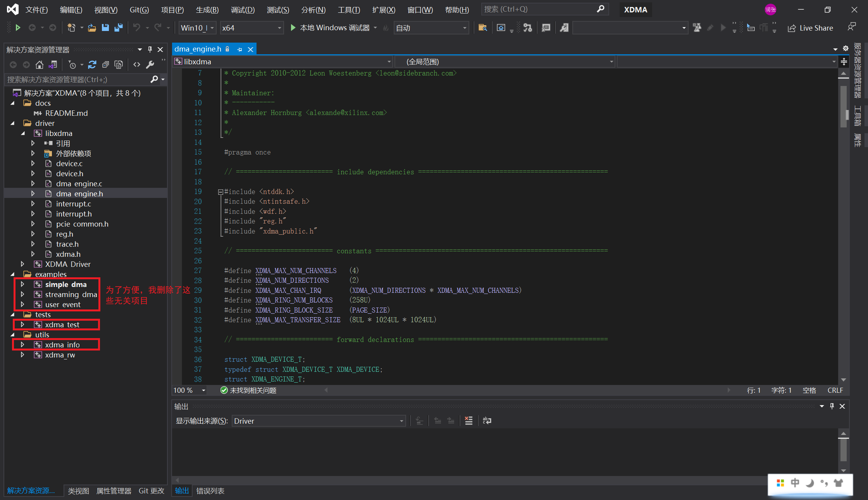Close the dma_engine.h editor tab
The width and height of the screenshot is (868, 500).
[251, 49]
